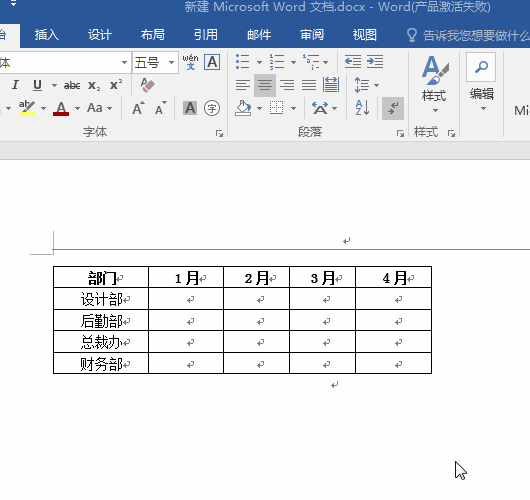Decrease paragraph indent
Screen dimensions: 530x500
(x=353, y=62)
